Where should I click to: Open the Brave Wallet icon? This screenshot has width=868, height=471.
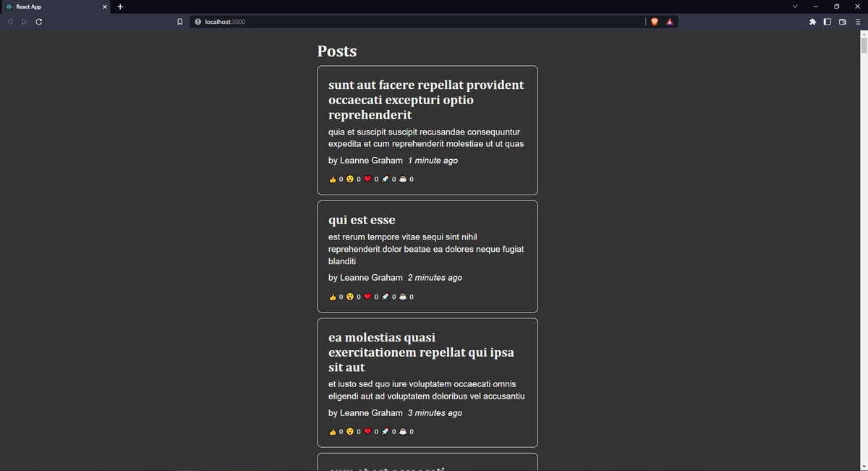tap(842, 22)
